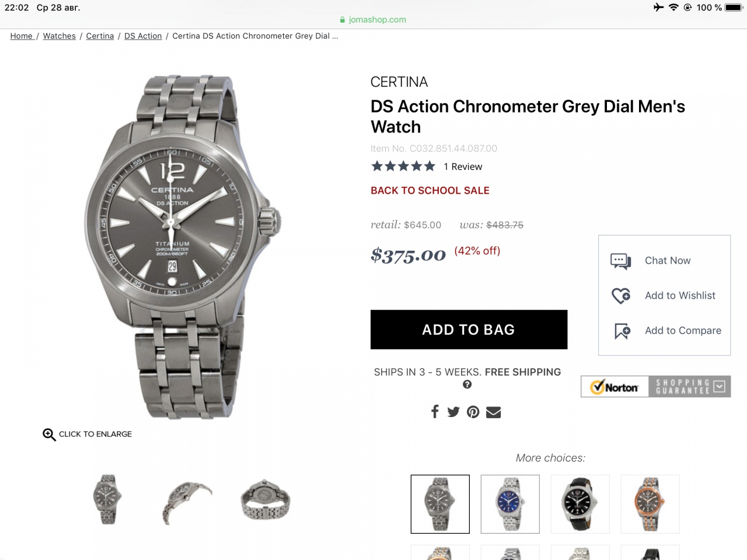This screenshot has width=747, height=560.
Task: Select the back-view watch thumbnail
Action: (x=266, y=500)
